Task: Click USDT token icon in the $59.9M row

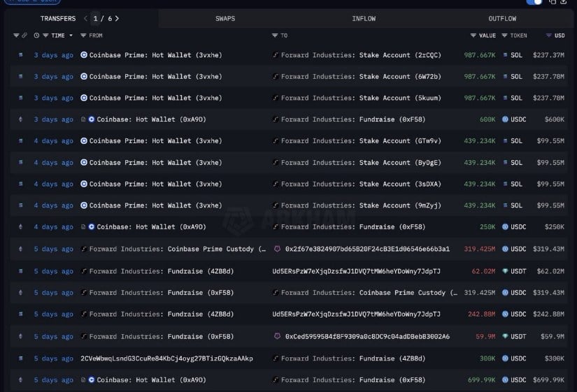Action: 505,336
